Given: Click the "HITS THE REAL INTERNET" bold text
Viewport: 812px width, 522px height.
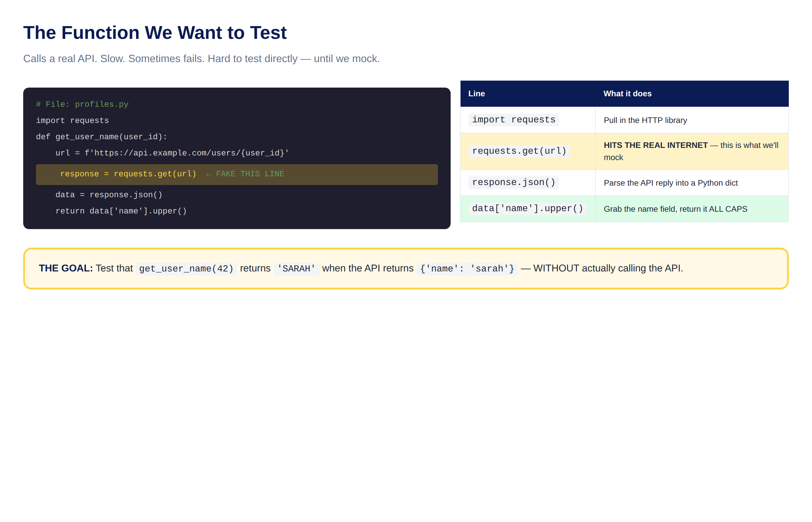Looking at the screenshot, I should [655, 145].
